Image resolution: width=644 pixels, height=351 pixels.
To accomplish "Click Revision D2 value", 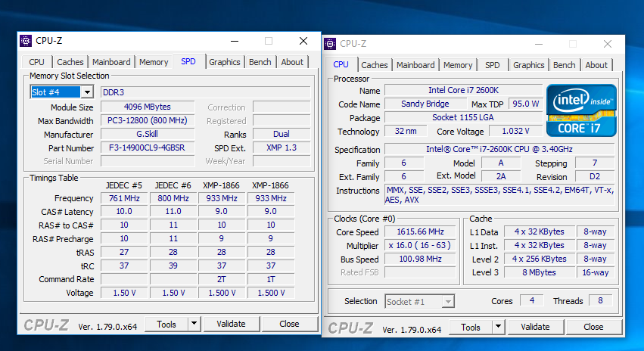I will coord(595,176).
